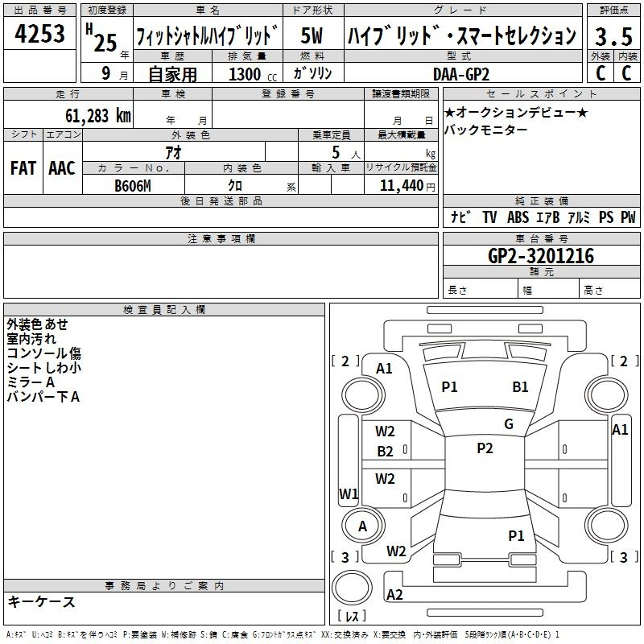Click the circled A wheel marker
Image resolution: width=644 pixels, height=644 pixels.
pyautogui.click(x=362, y=526)
